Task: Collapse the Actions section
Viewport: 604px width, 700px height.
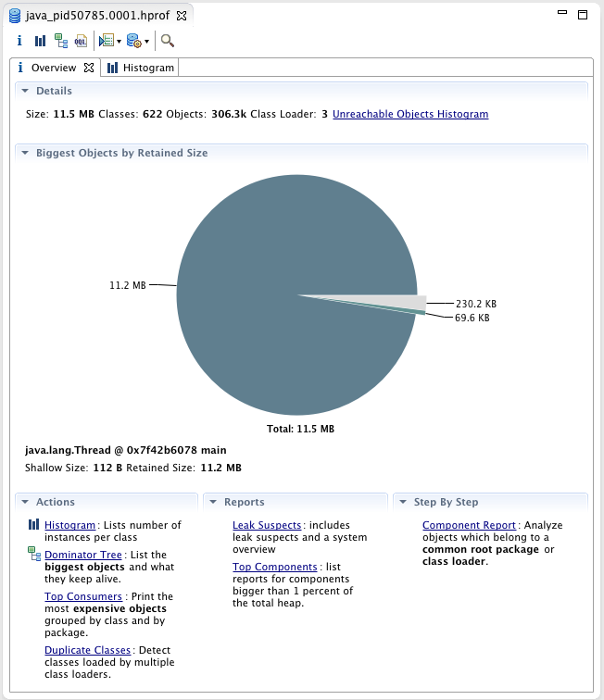Action: click(25, 502)
